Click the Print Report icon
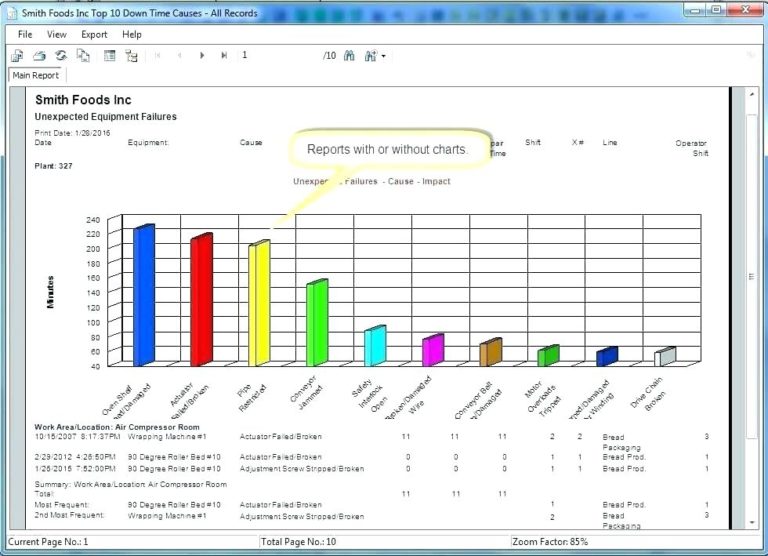The width and height of the screenshot is (768, 556). 40,56
